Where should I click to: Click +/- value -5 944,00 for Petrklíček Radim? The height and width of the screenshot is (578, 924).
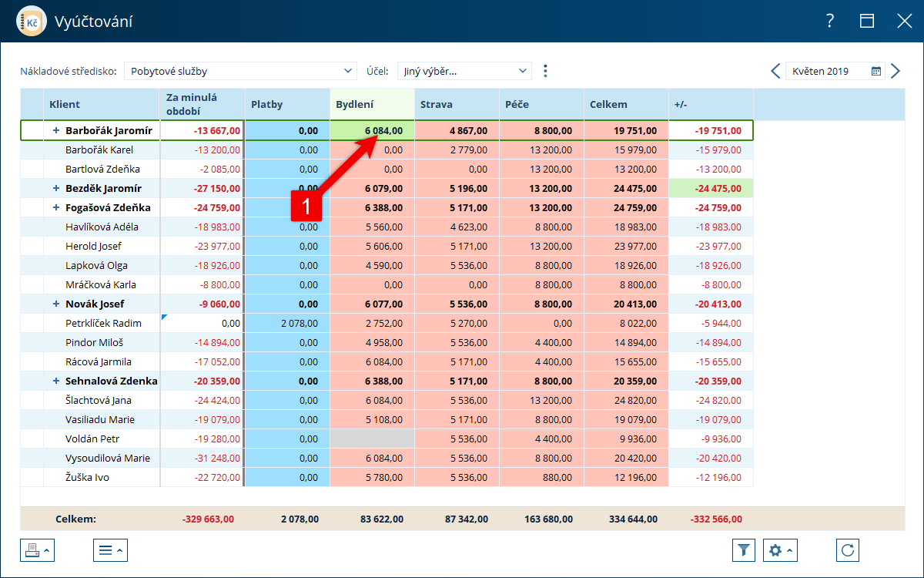(x=711, y=324)
